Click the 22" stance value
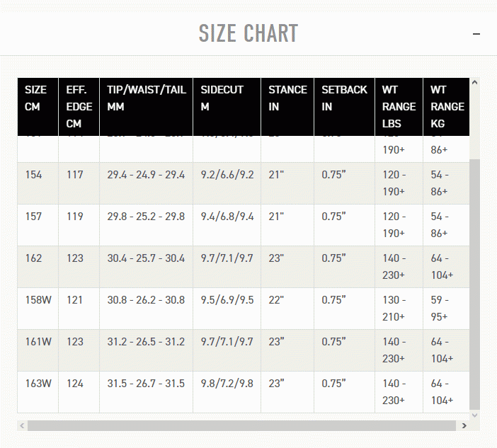497x448 pixels. click(276, 300)
